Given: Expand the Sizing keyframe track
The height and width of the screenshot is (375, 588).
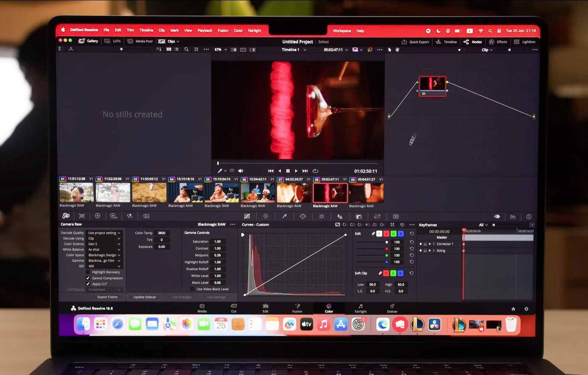Looking at the screenshot, I should [x=434, y=250].
